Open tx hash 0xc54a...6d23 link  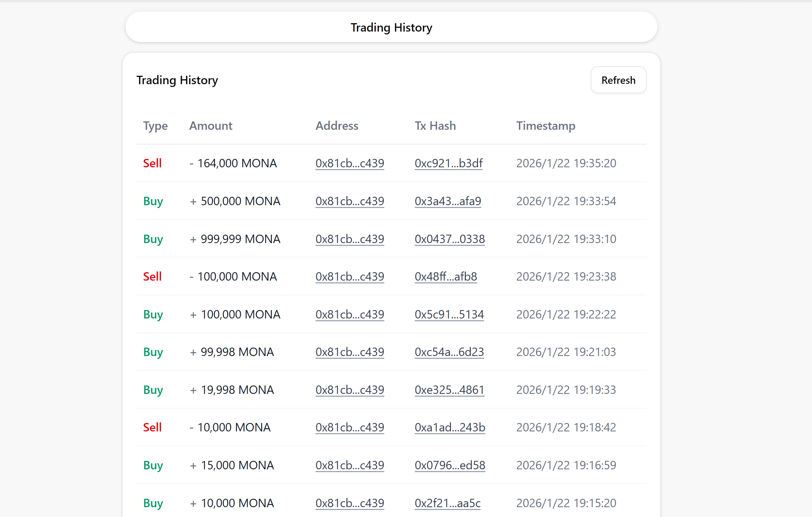tap(449, 352)
